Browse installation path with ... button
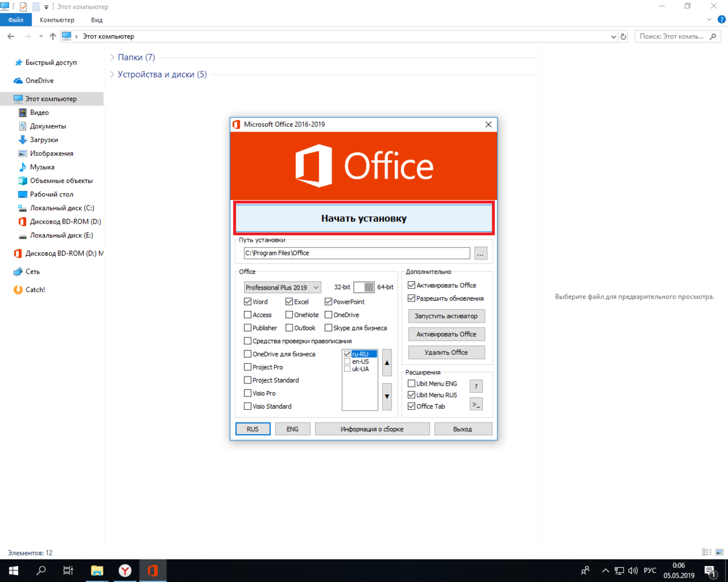This screenshot has width=728, height=582. pos(480,253)
